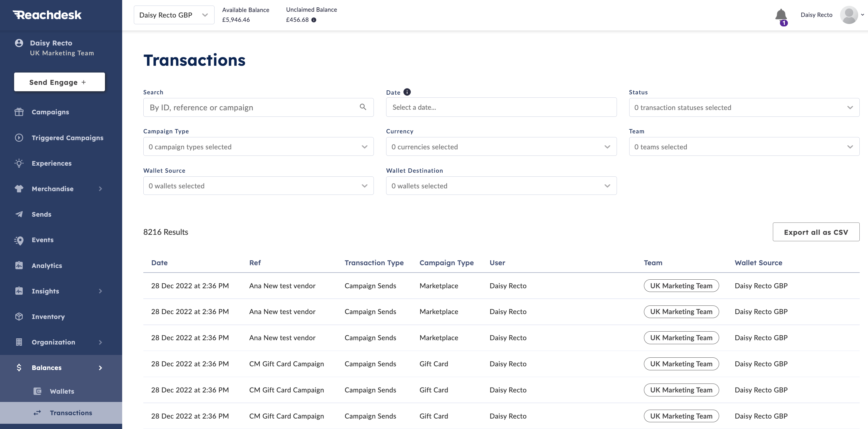868x429 pixels.
Task: Open the Analytics menu item
Action: [47, 266]
